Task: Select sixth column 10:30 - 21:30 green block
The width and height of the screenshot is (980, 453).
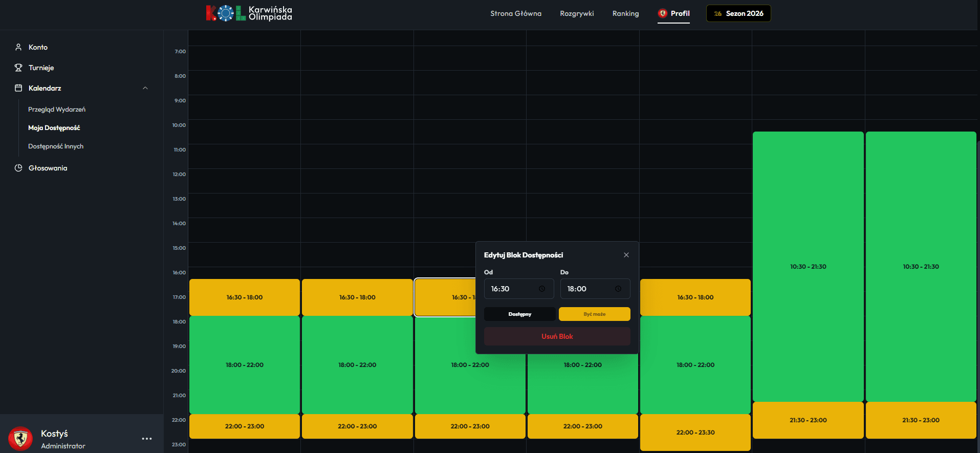Action: 808,267
